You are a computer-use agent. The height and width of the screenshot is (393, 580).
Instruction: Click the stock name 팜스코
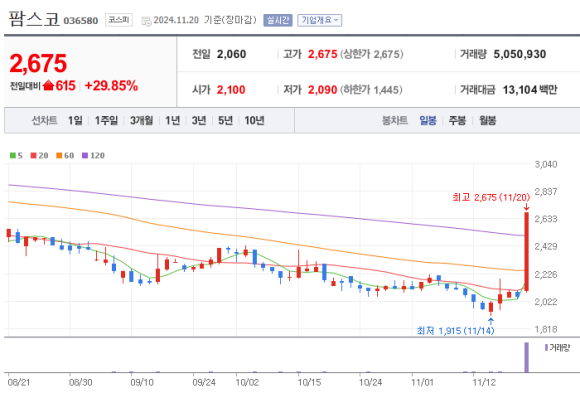pyautogui.click(x=34, y=19)
